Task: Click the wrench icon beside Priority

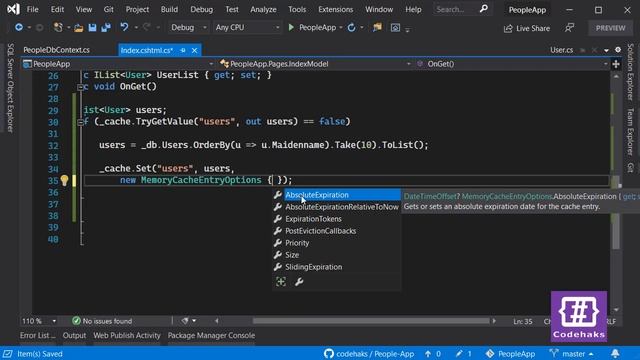Action: coord(278,243)
